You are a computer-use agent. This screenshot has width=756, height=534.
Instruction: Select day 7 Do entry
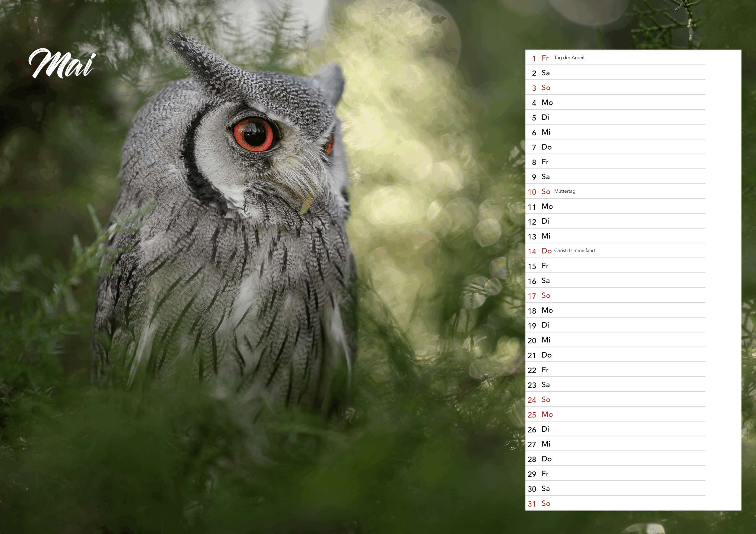[x=615, y=147]
